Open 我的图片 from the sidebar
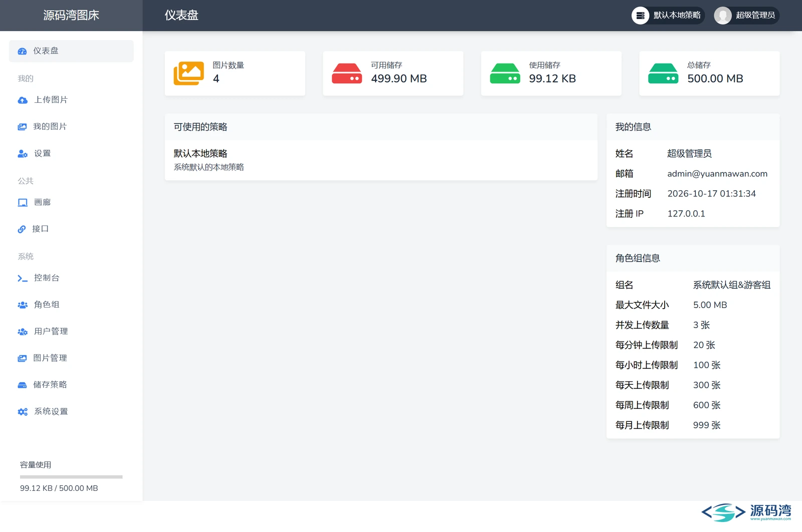The height and width of the screenshot is (532, 802). (x=71, y=127)
